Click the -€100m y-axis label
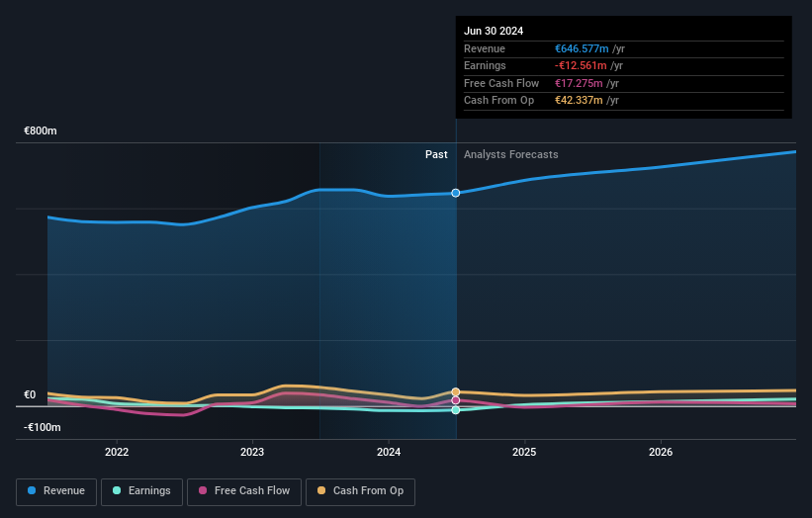The width and height of the screenshot is (812, 518). pos(42,427)
